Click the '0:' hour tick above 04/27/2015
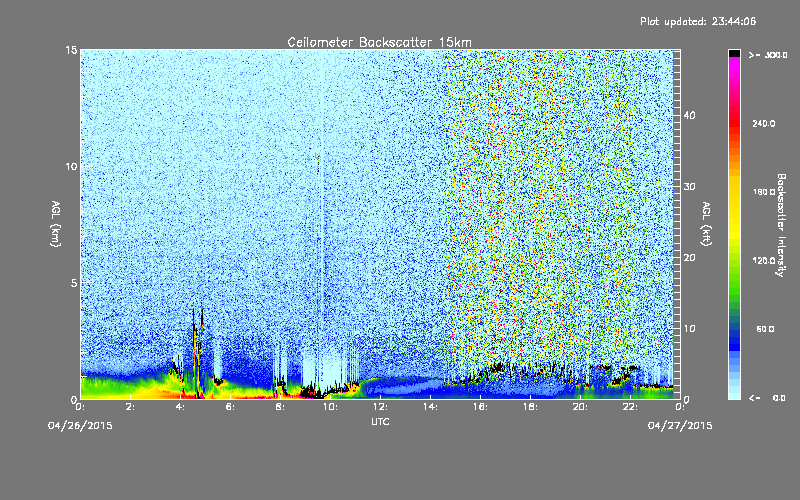Viewport: 800px width, 500px height. coord(680,407)
